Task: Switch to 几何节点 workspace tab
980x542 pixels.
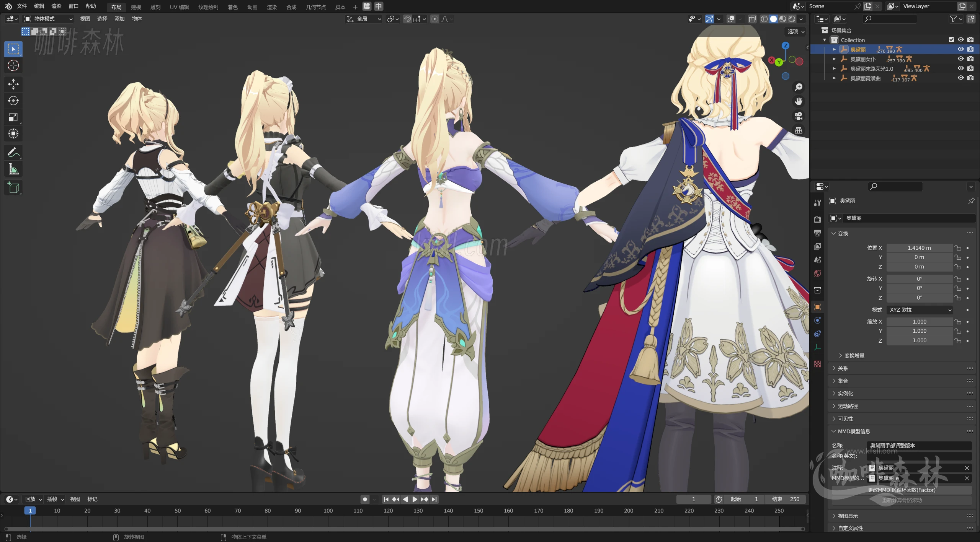Action: [x=316, y=7]
